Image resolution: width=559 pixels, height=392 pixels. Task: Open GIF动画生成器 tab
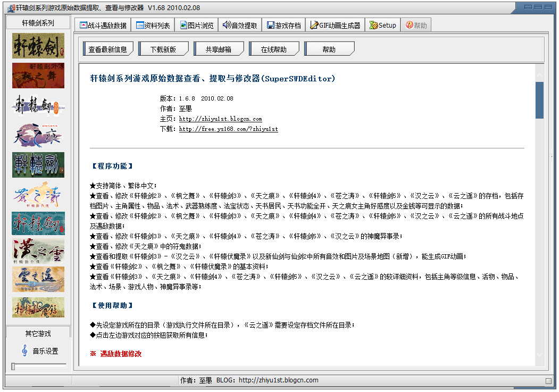click(335, 26)
